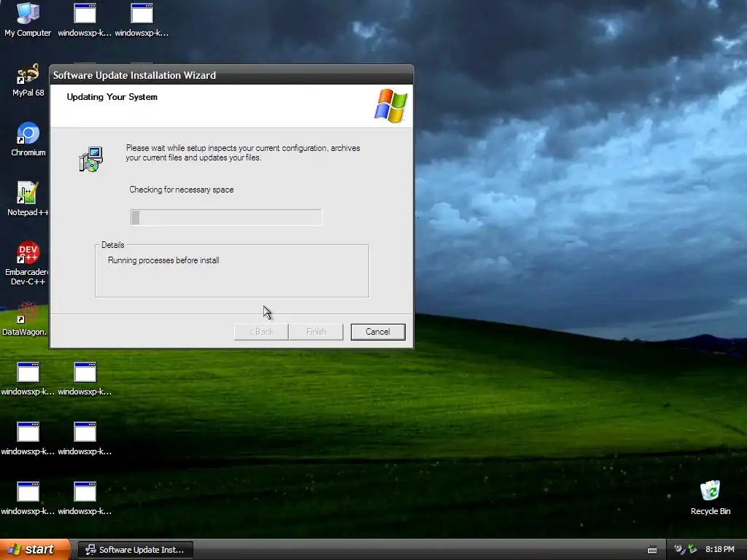Open the Recycle Bin icon
Screen dimensions: 747x560
[711, 498]
